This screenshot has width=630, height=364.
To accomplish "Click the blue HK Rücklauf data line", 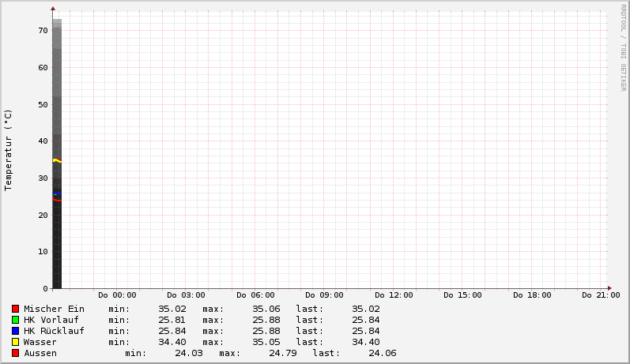I will pos(57,193).
